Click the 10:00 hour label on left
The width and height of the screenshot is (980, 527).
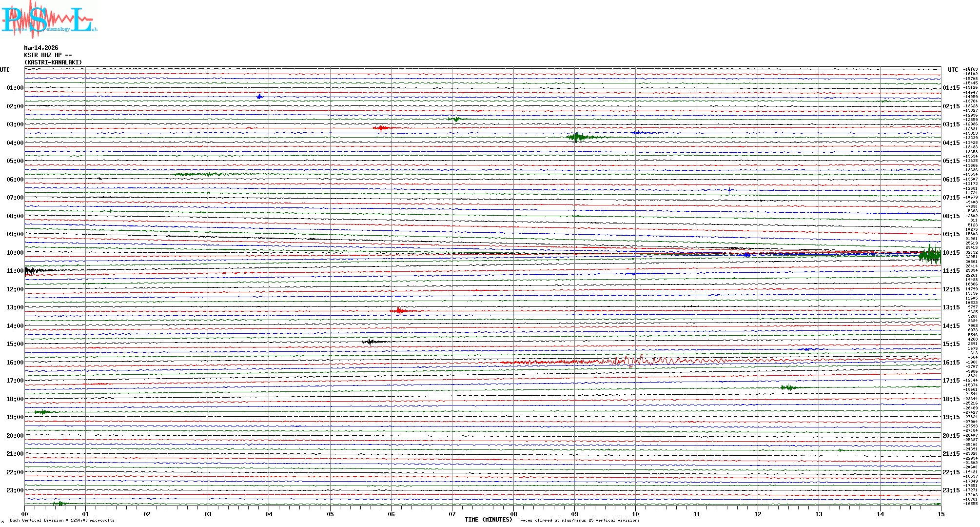[15, 253]
